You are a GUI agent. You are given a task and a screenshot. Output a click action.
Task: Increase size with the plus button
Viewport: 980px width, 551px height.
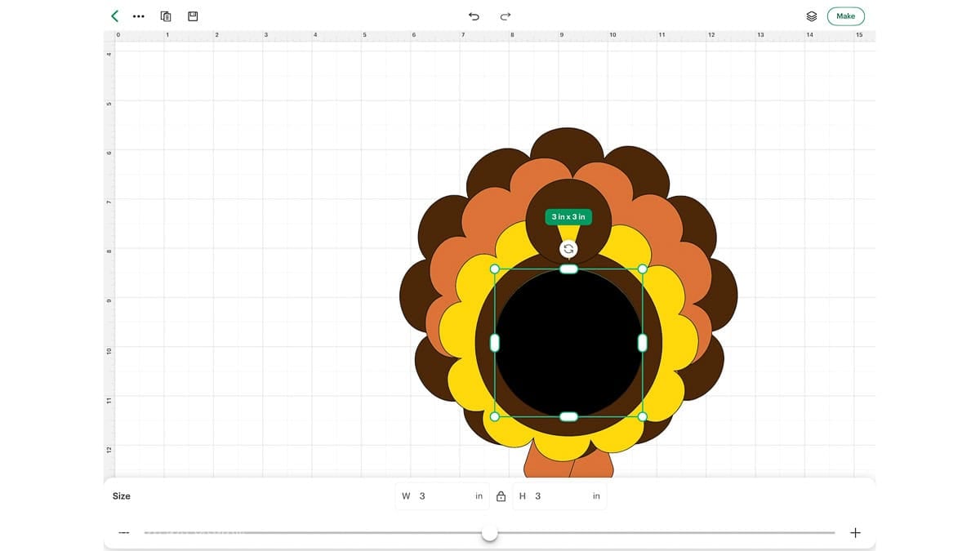(855, 533)
